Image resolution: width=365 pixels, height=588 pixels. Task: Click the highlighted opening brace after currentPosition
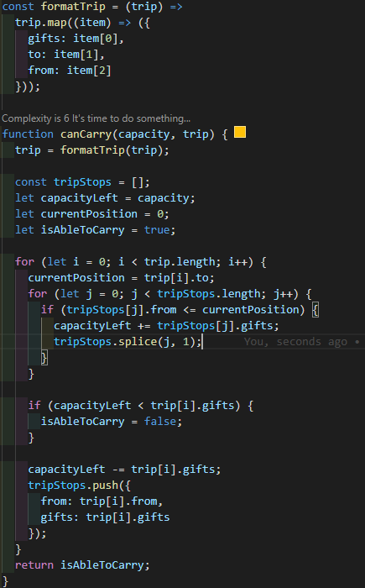[x=315, y=310]
